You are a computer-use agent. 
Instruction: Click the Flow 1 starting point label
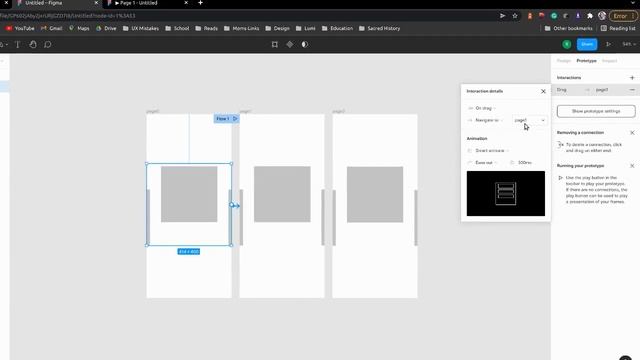(x=222, y=119)
